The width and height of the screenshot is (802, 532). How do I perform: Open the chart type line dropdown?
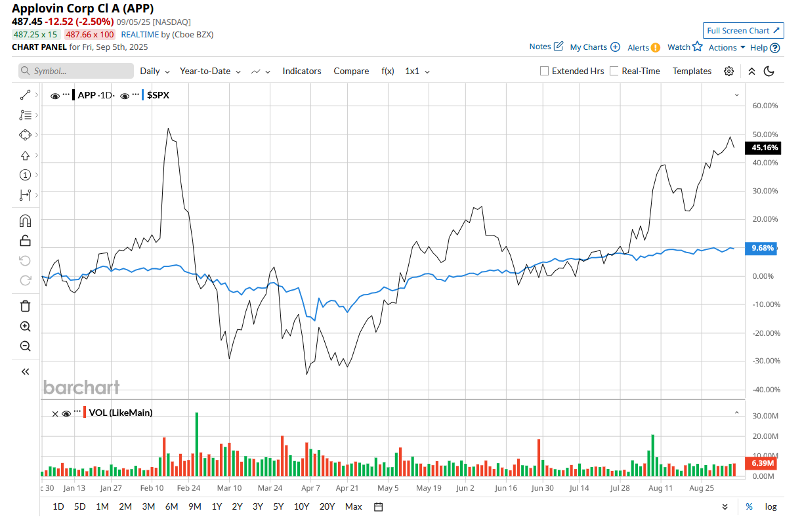pyautogui.click(x=261, y=71)
